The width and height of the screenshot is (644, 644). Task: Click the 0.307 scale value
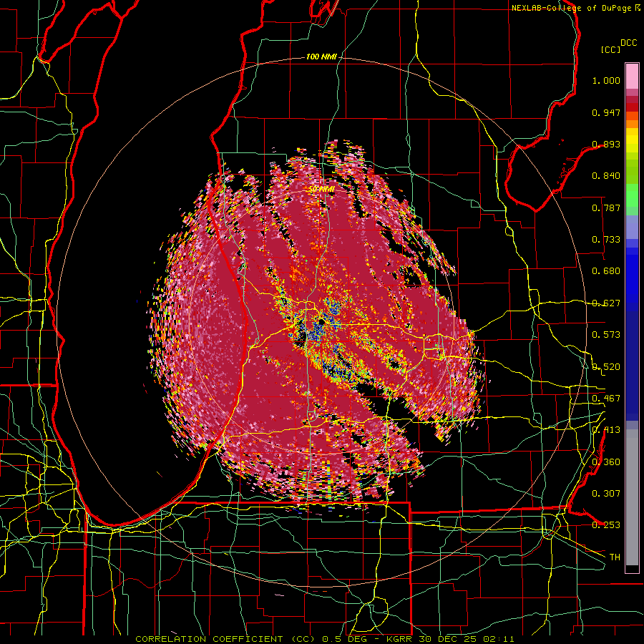pos(606,493)
